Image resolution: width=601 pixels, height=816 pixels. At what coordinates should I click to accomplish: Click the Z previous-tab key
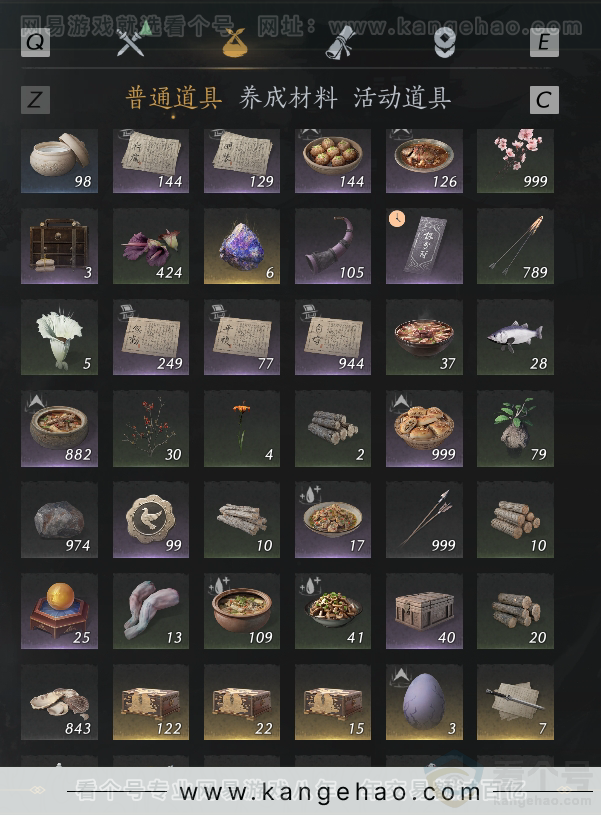tap(35, 99)
